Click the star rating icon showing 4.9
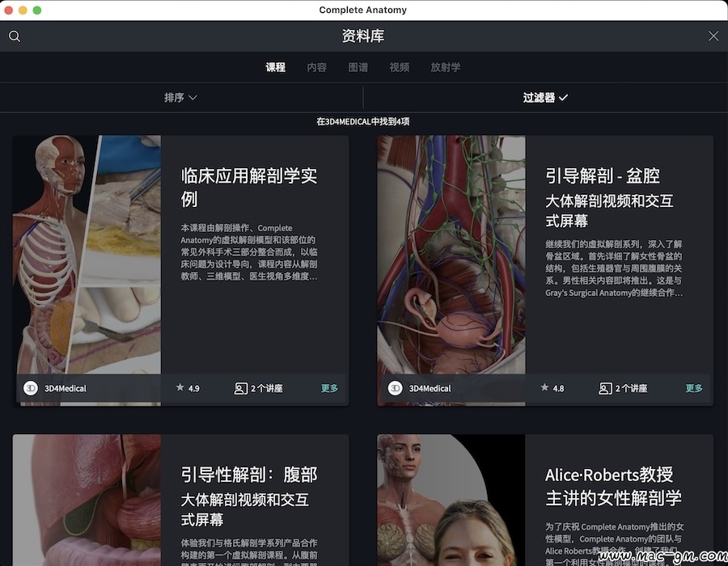728x566 pixels. tap(180, 387)
